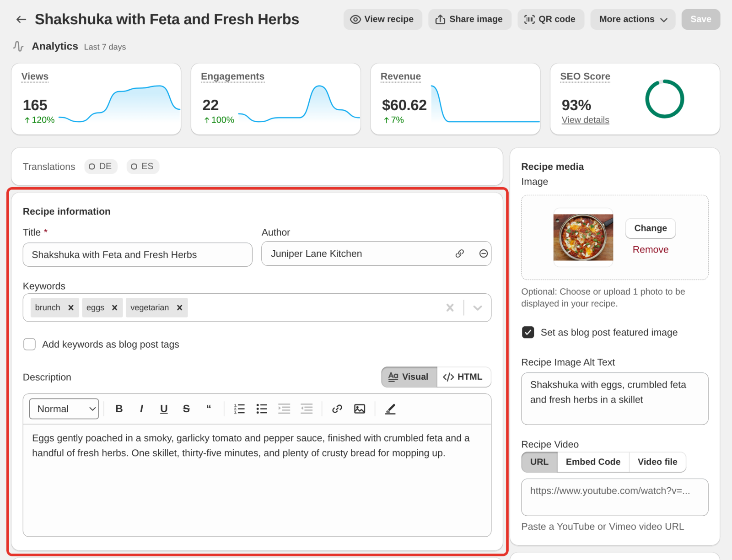
Task: Select the Embed Code video tab
Action: pyautogui.click(x=593, y=462)
